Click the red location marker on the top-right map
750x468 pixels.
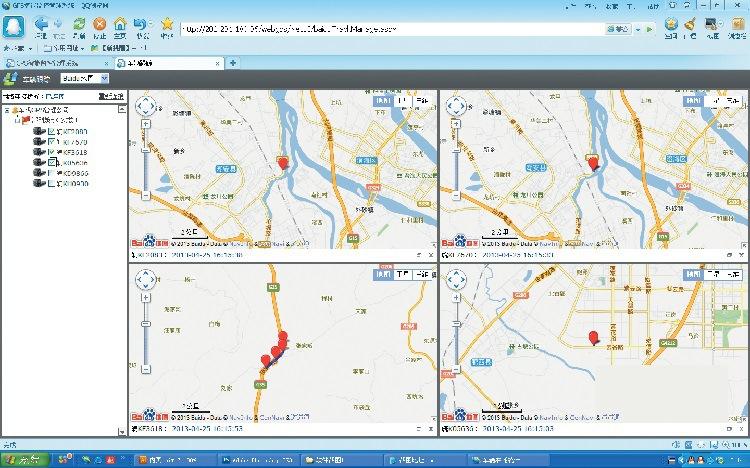593,164
